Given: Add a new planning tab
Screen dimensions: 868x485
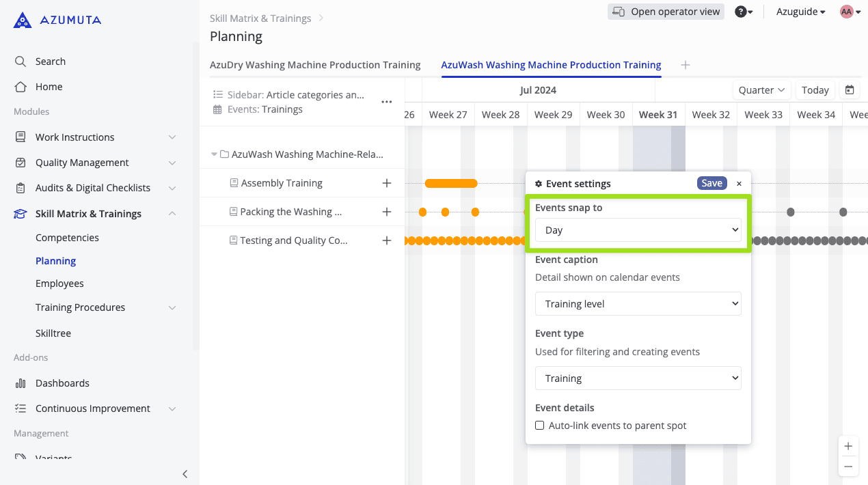Looking at the screenshot, I should 686,65.
